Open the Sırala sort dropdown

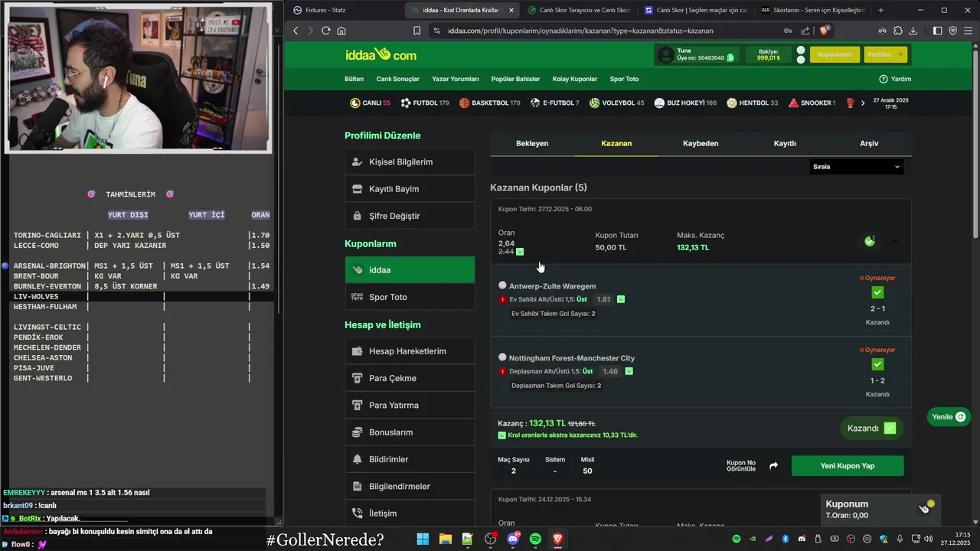click(x=856, y=166)
